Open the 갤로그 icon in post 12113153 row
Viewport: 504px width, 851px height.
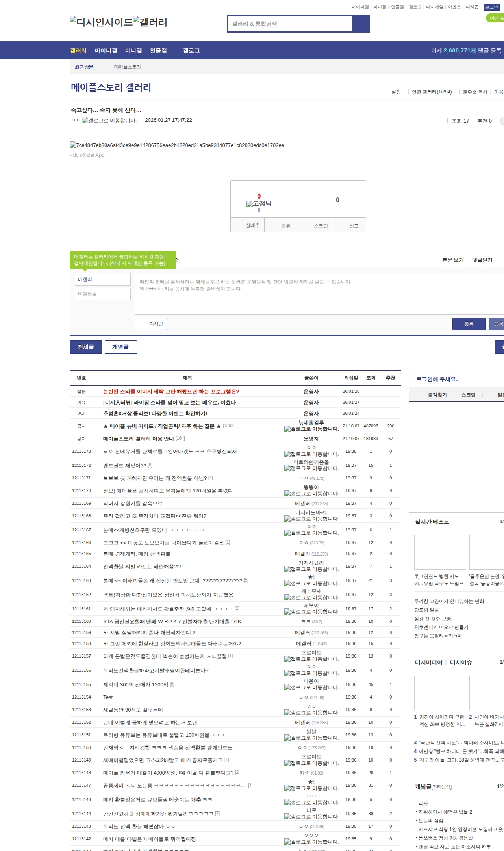(311, 713)
